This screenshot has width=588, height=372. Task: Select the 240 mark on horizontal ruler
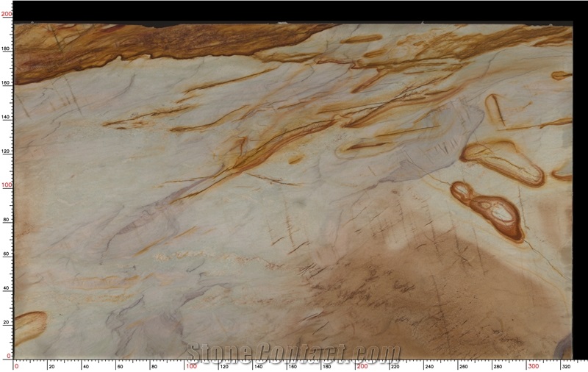pyautogui.click(x=430, y=366)
